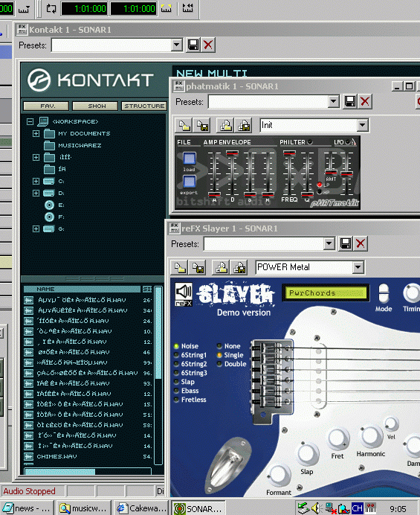Click phatmatik save bank icon

244,125
